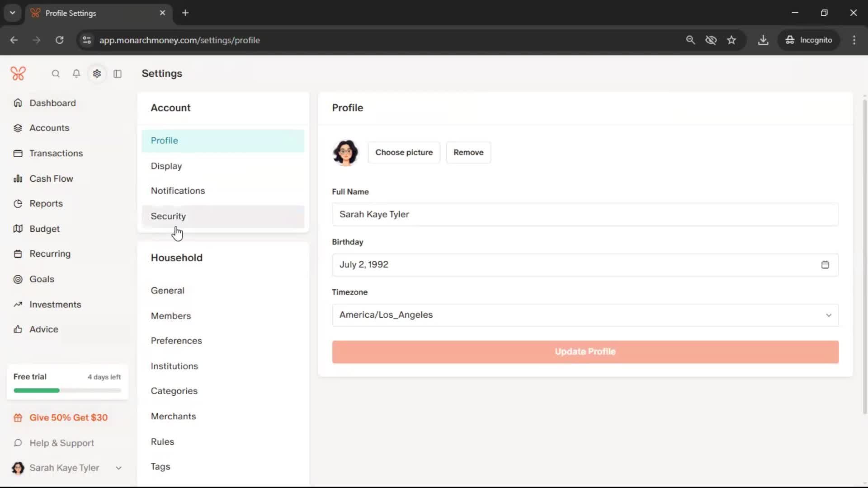
Task: Click the Monarch butterfly logo
Action: (x=18, y=73)
